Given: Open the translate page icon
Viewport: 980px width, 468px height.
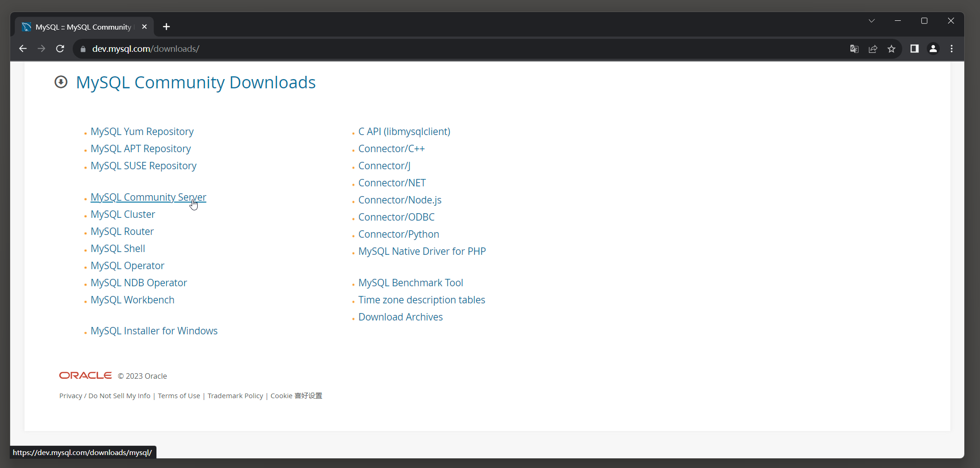Looking at the screenshot, I should tap(855, 49).
